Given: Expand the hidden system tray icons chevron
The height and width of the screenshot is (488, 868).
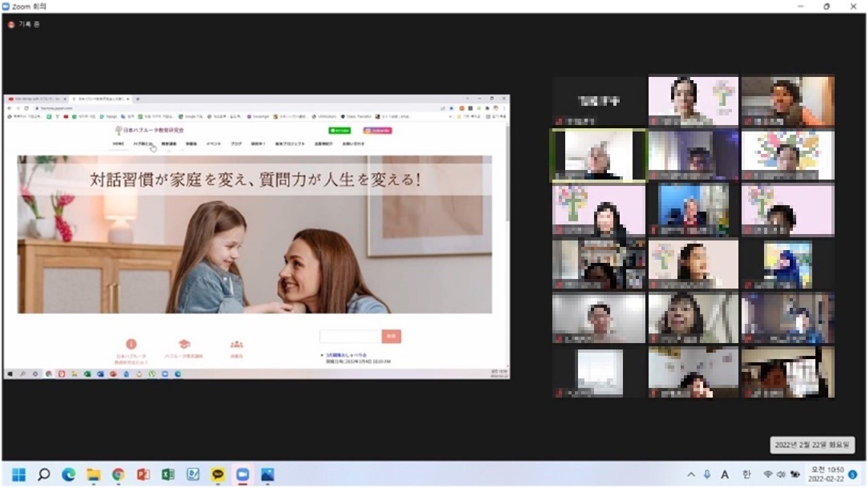Looking at the screenshot, I should point(691,475).
